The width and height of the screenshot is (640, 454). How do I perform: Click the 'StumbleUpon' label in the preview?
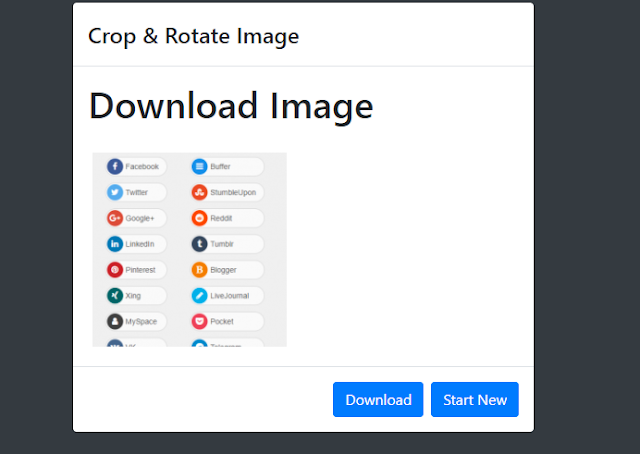(x=233, y=192)
